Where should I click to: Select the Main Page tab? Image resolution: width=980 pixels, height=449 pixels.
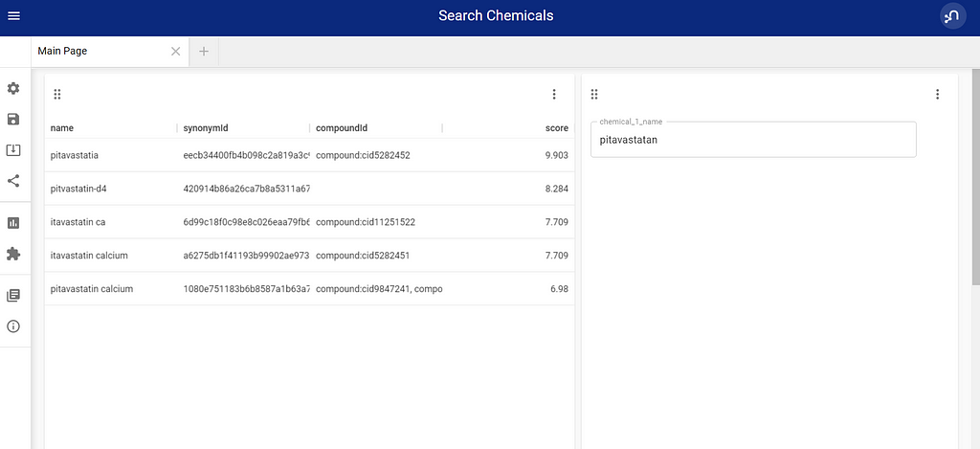62,52
